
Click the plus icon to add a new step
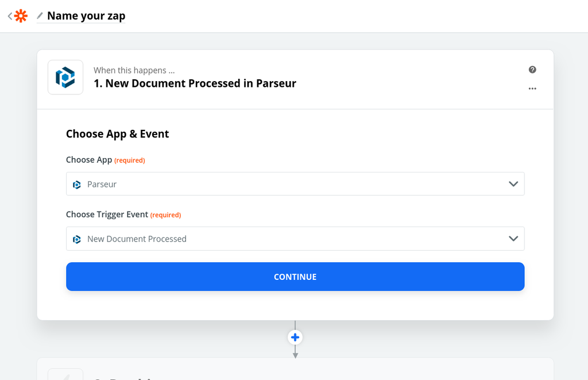(295, 337)
